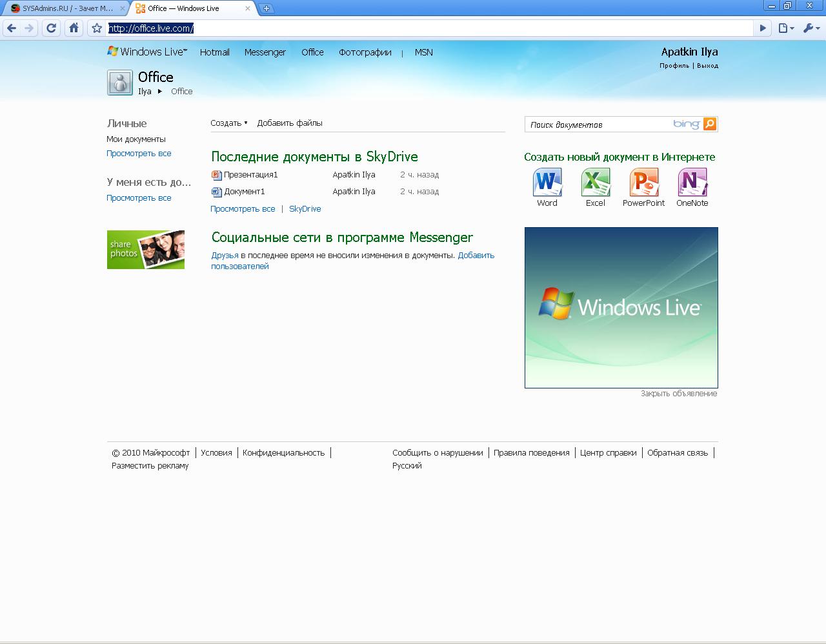Click the Ilya breadcrumb link
This screenshot has width=826, height=644.
coord(145,92)
